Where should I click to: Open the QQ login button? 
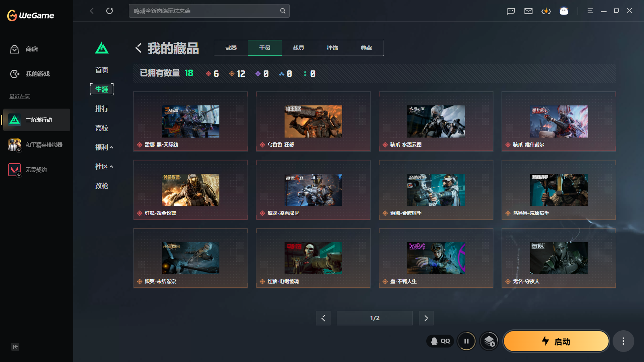click(x=440, y=341)
